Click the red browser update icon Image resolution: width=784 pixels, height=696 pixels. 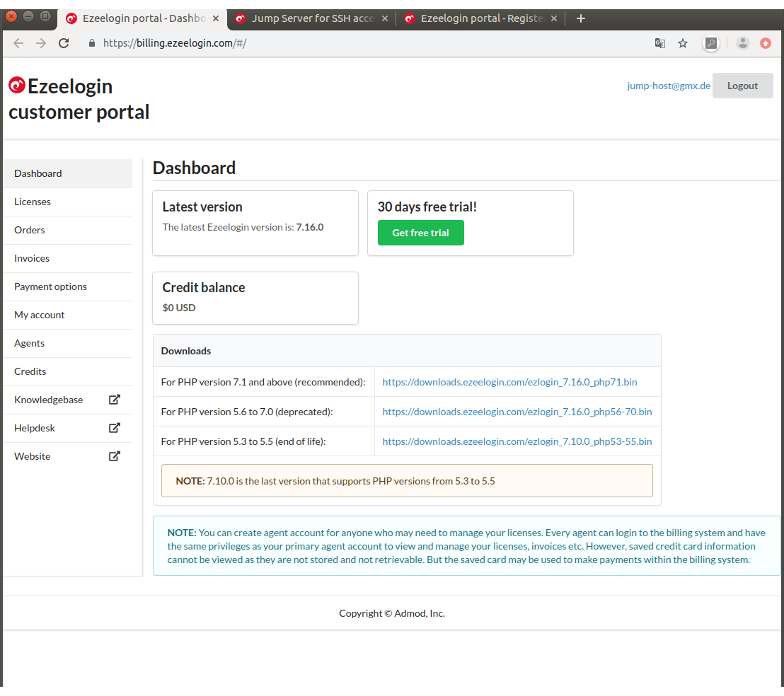point(766,43)
